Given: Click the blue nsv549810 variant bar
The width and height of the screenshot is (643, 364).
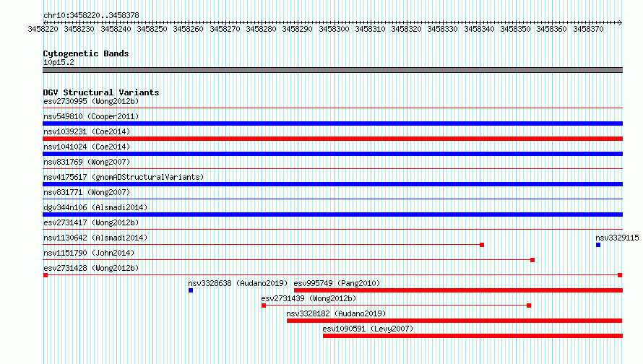Looking at the screenshot, I should 332,123.
